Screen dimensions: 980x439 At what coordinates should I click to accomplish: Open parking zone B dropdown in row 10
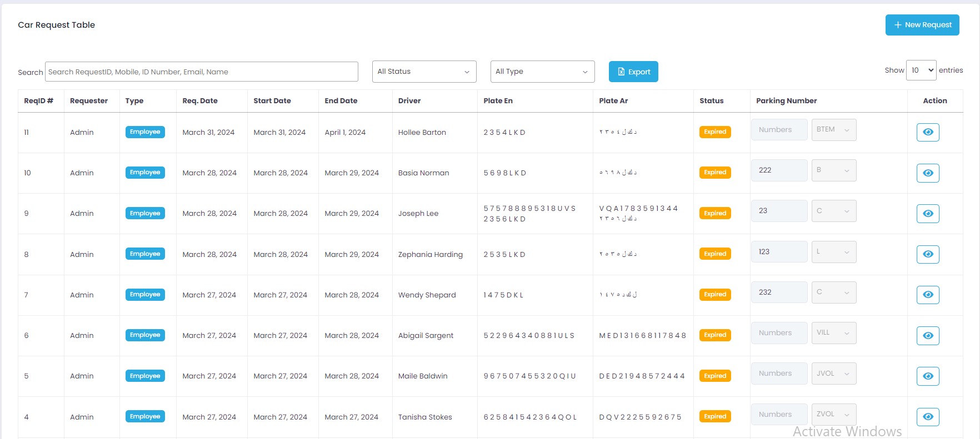tap(834, 170)
